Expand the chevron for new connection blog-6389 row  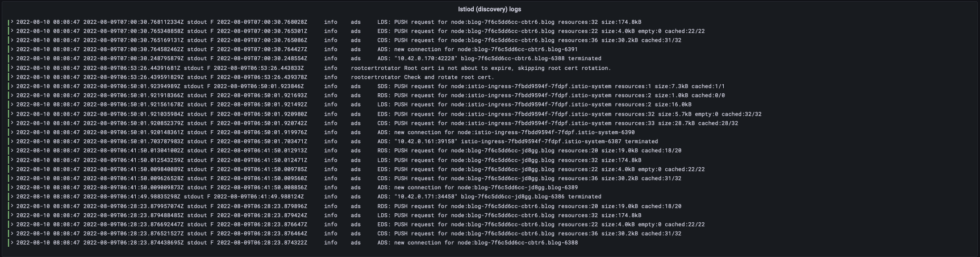[12, 187]
